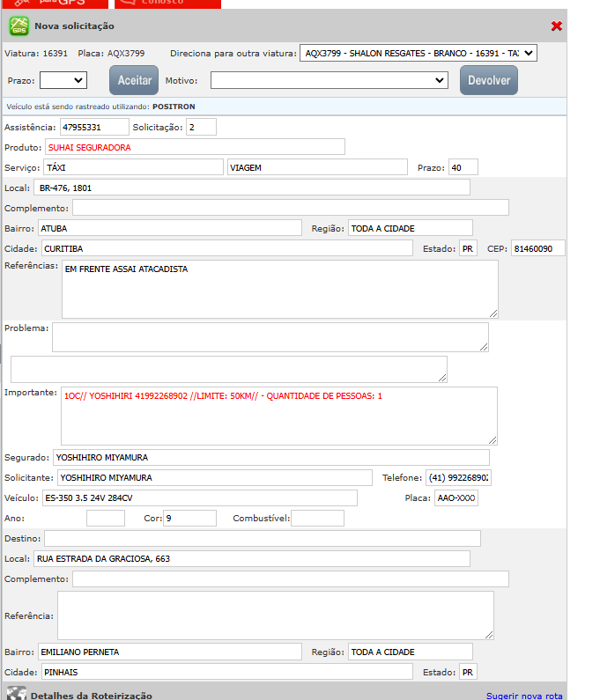Focus the Referências text area
The height and width of the screenshot is (700, 600).
pyautogui.click(x=279, y=288)
